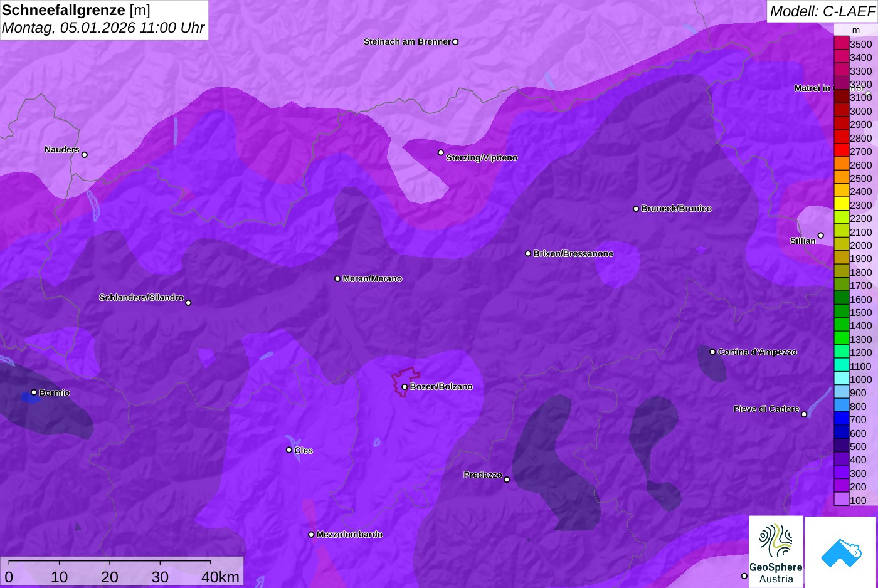Select the Cles town label
878x588 pixels.
pyautogui.click(x=304, y=450)
